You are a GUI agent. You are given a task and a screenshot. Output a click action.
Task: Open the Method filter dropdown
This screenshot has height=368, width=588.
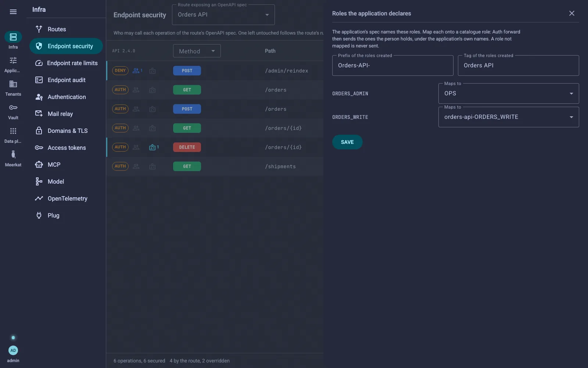(197, 51)
